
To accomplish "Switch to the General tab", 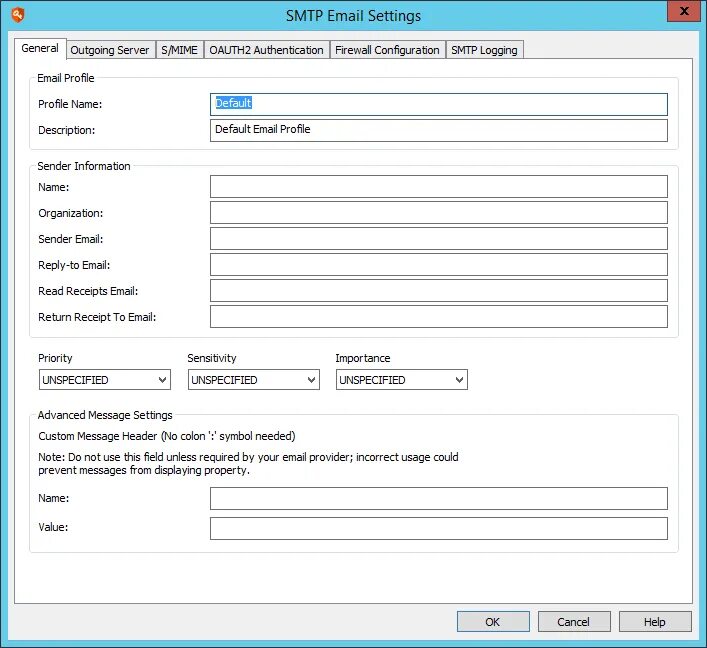I will [40, 48].
